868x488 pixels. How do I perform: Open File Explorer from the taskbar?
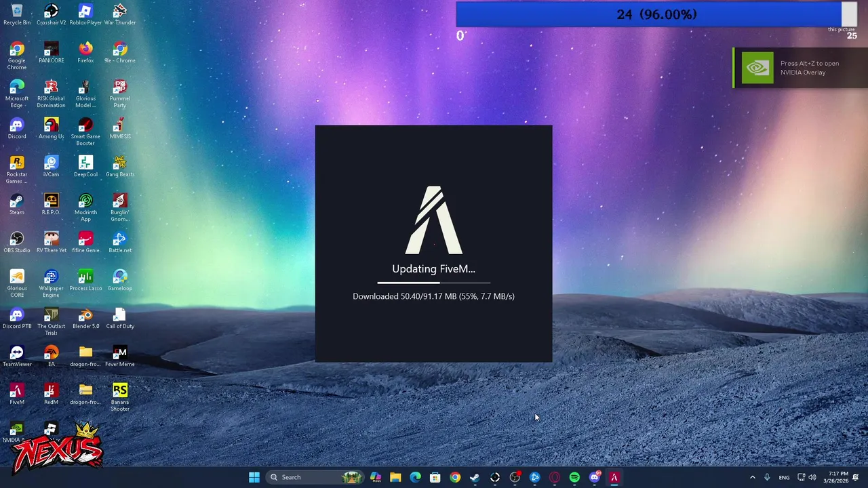click(x=395, y=477)
